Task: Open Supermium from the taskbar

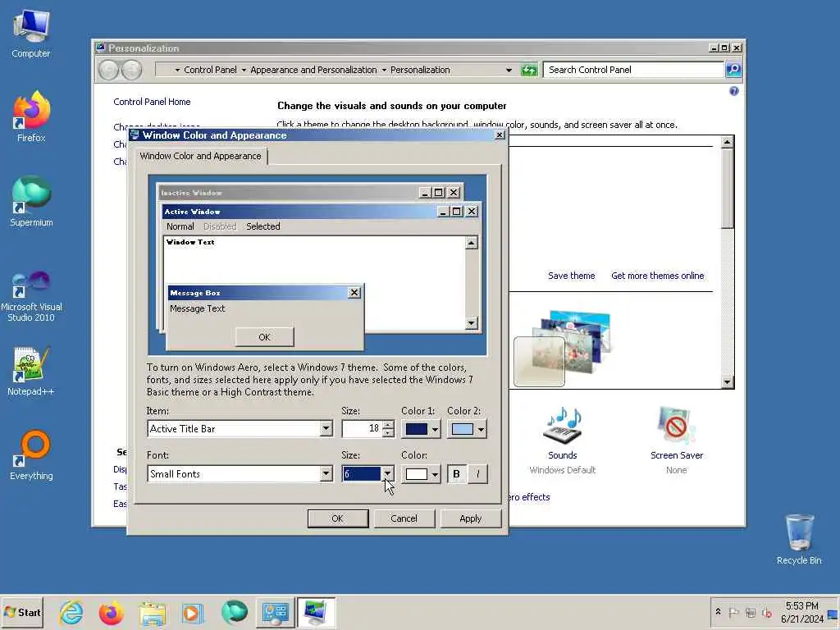Action: 234,613
